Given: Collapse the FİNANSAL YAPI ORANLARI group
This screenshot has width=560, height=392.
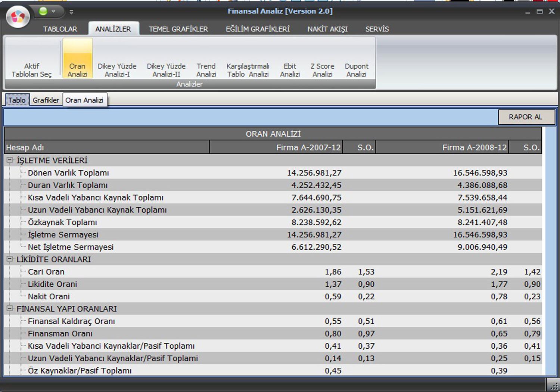Looking at the screenshot, I should pos(10,308).
